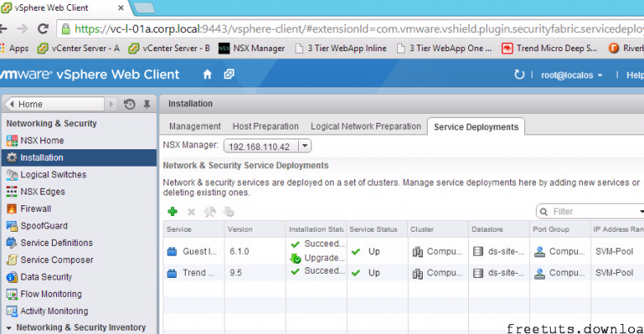
Task: Sort by the Service column header
Action: [193, 229]
